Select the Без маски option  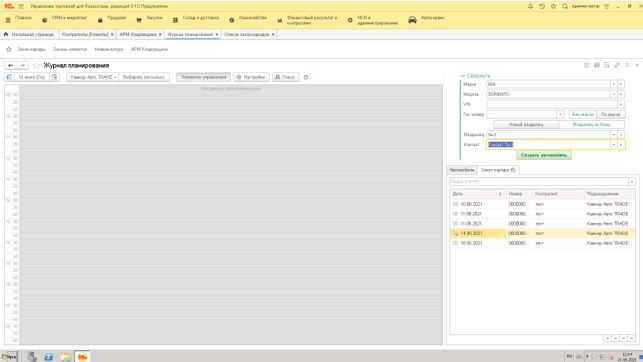[x=583, y=114]
